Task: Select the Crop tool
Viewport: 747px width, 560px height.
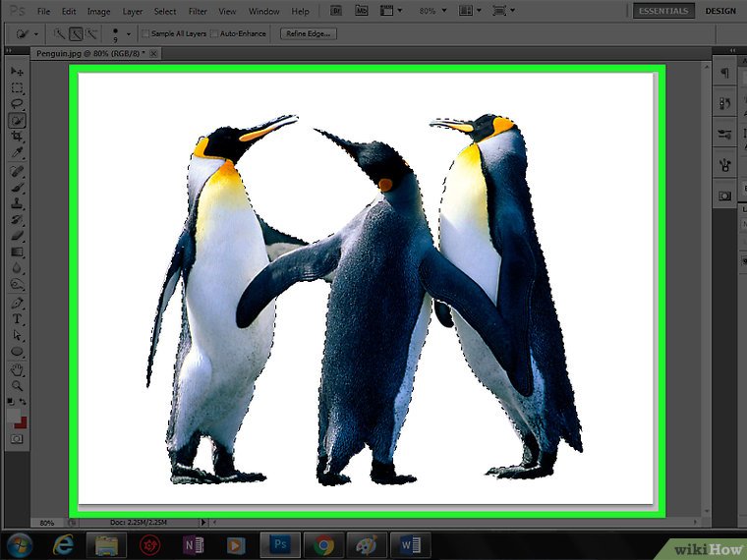Action: tap(17, 137)
